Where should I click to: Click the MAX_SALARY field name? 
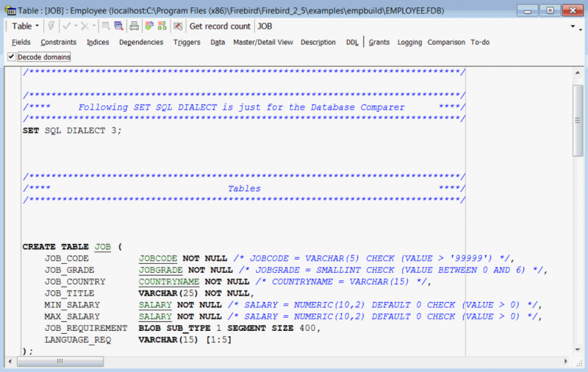tap(72, 317)
